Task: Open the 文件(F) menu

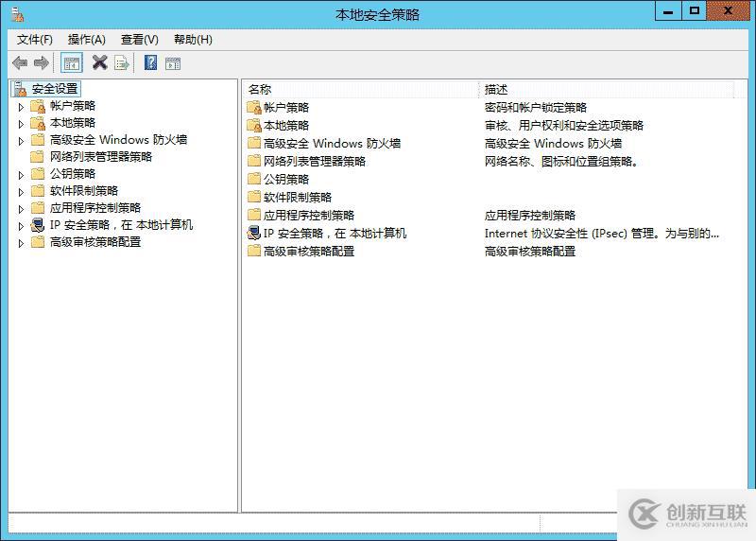Action: pos(35,40)
